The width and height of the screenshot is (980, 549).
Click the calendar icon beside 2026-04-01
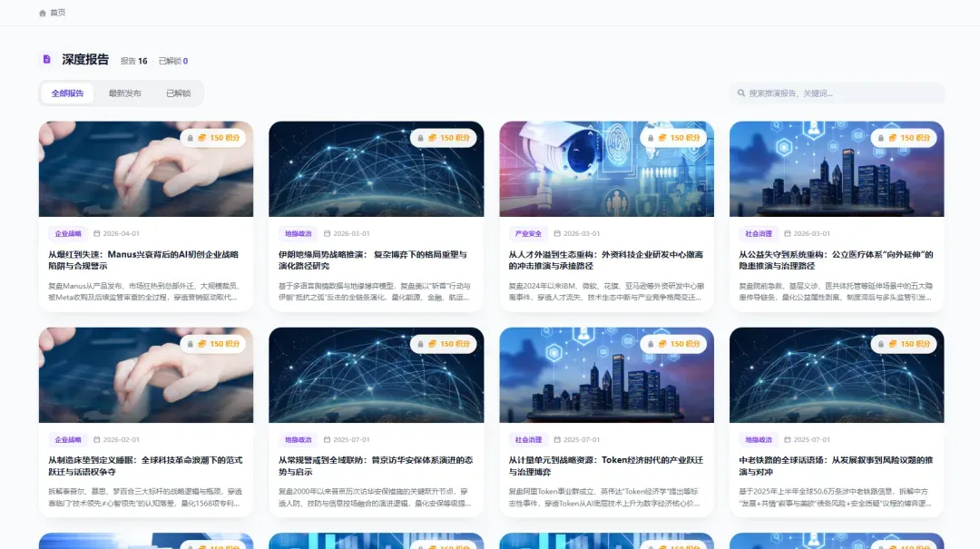point(97,233)
